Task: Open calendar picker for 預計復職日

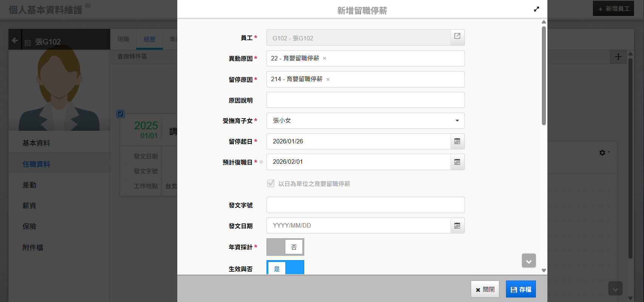Action: tap(457, 162)
